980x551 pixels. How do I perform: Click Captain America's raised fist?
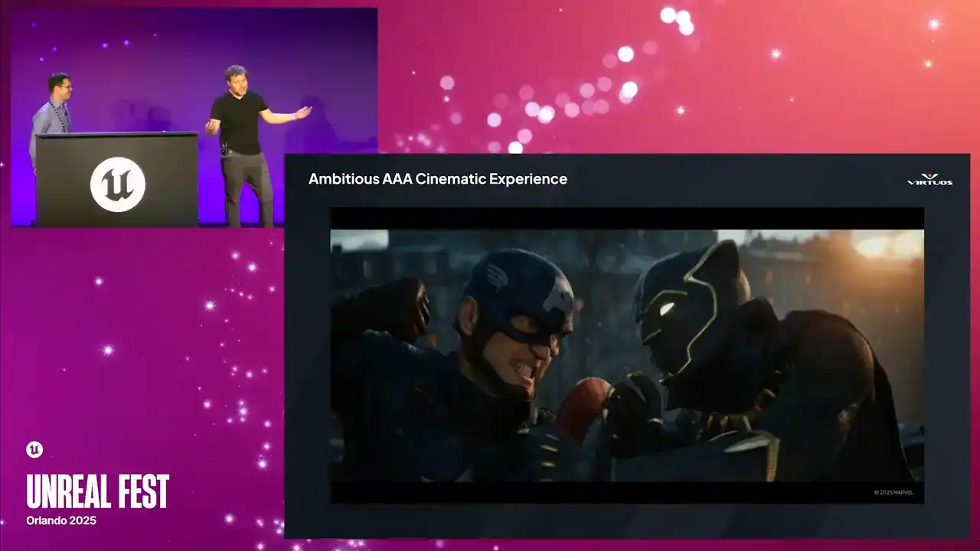pos(401,305)
